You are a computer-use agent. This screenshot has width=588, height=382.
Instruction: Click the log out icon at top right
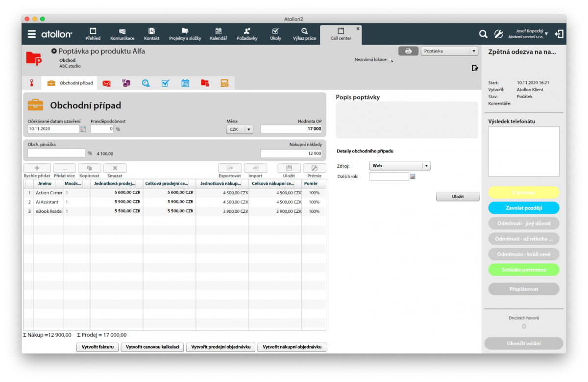[x=559, y=34]
